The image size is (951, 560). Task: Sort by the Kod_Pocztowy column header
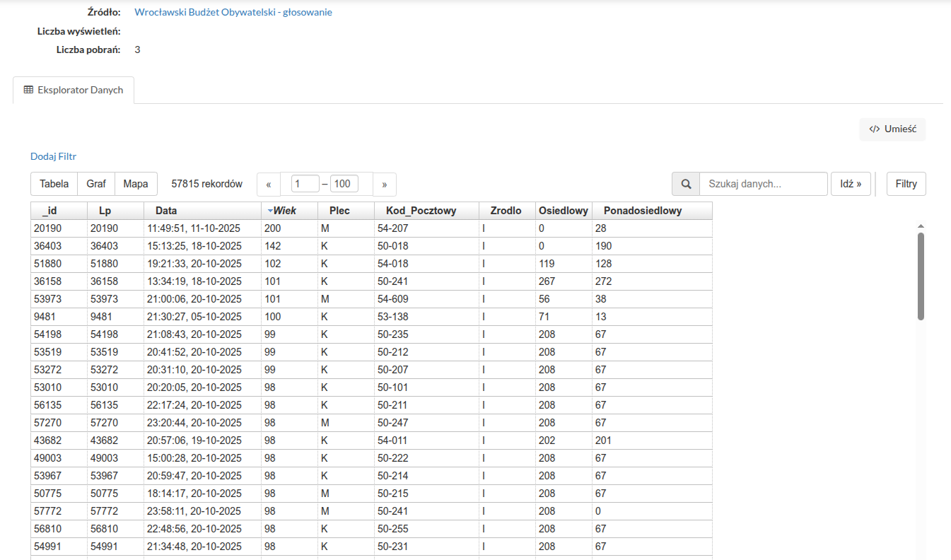click(x=421, y=211)
